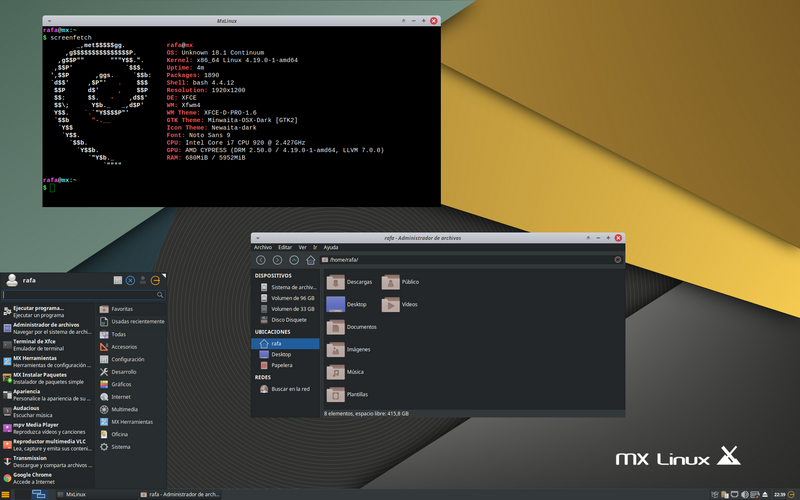Select Sistema de archivos device
This screenshot has height=500, width=800.
(x=287, y=287)
